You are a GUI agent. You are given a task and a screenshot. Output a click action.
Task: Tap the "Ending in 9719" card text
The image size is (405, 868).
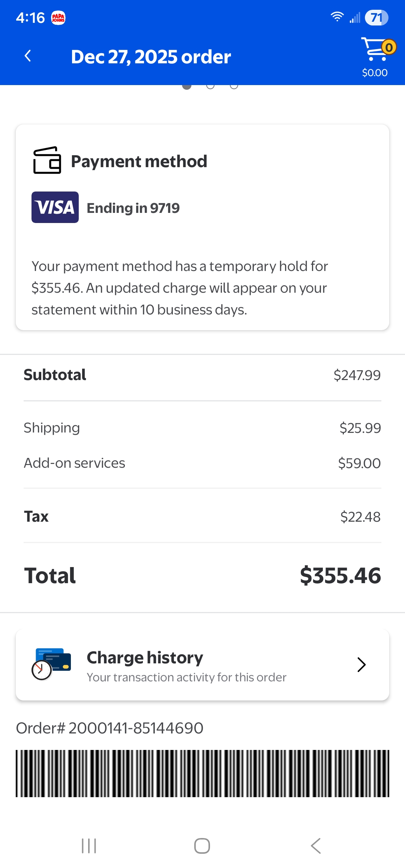[x=133, y=208]
